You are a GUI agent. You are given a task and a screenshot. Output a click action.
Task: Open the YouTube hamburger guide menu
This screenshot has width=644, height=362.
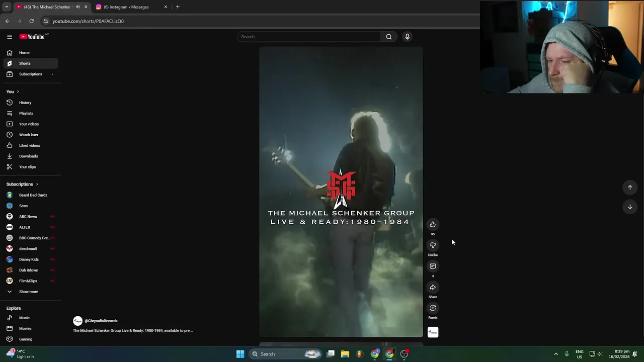10,37
